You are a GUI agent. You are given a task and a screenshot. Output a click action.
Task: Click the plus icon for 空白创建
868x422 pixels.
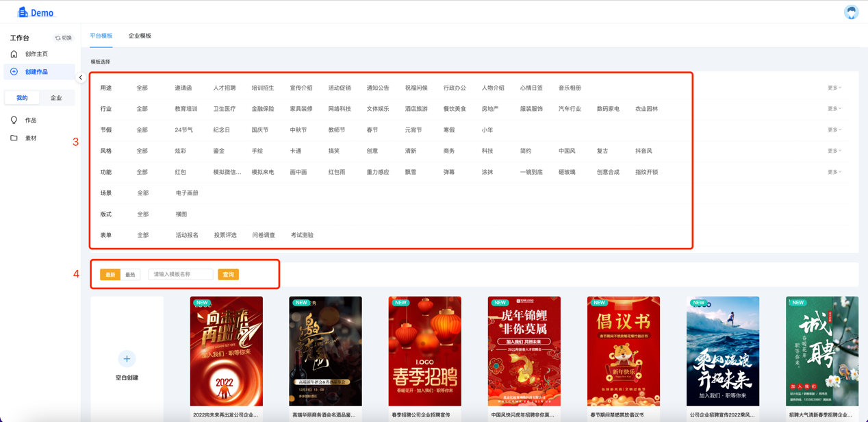coord(127,359)
